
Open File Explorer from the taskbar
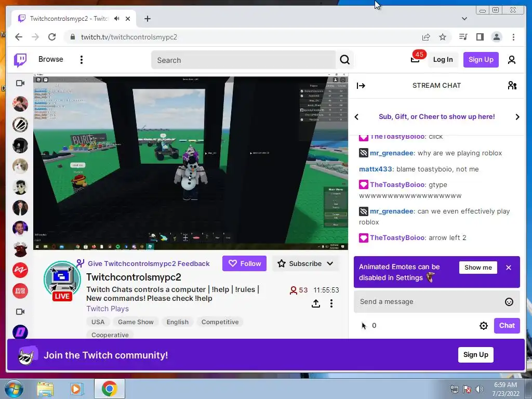pyautogui.click(x=46, y=389)
